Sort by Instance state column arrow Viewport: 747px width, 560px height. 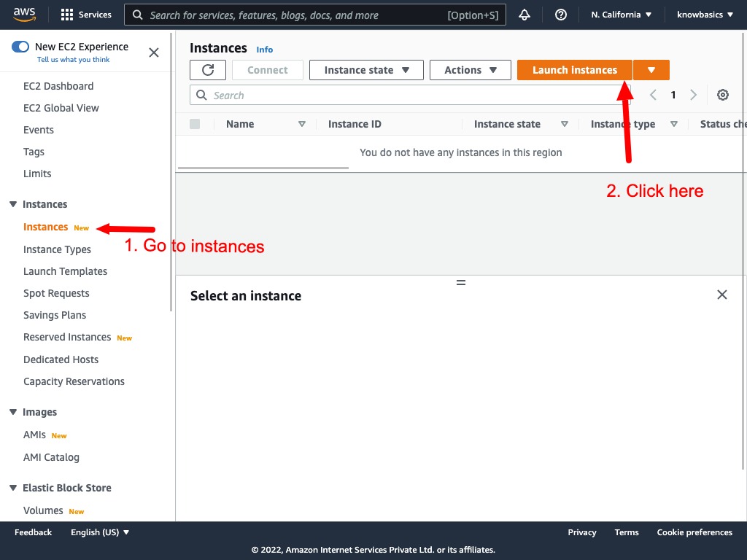(565, 124)
